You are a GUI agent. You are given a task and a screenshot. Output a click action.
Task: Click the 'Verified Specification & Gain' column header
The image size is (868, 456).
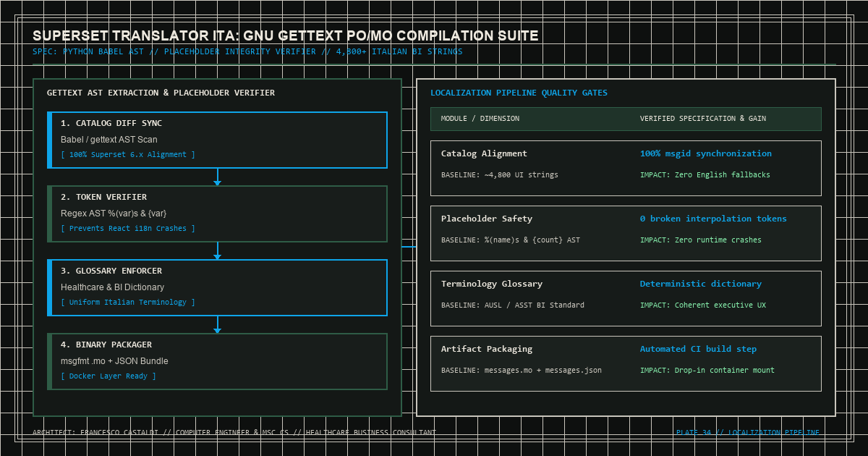click(703, 119)
